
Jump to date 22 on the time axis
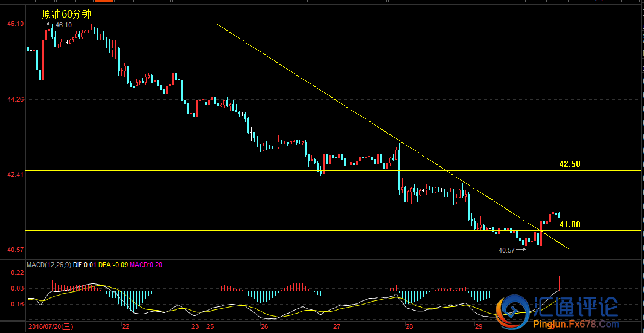(x=125, y=326)
